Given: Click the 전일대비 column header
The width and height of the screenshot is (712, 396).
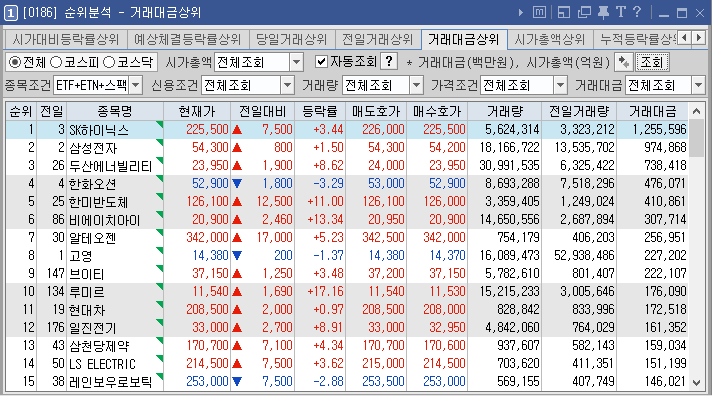Looking at the screenshot, I should [x=262, y=111].
